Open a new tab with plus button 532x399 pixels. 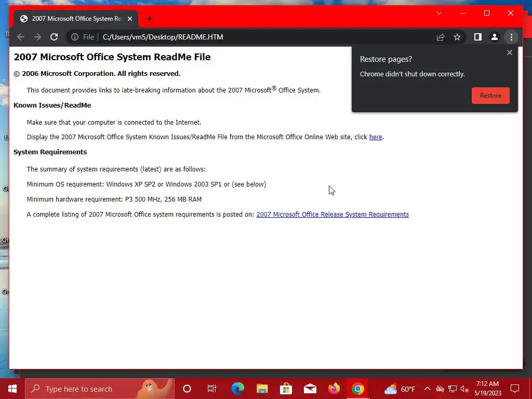pyautogui.click(x=149, y=19)
